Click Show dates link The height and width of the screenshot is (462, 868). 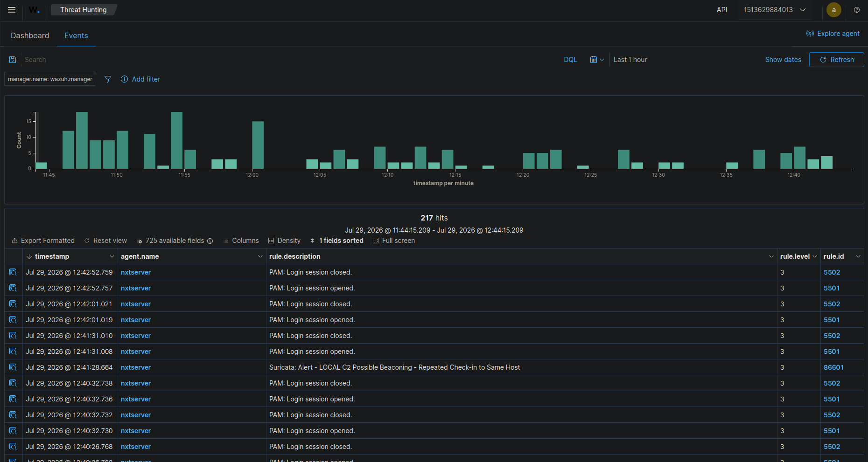(783, 60)
